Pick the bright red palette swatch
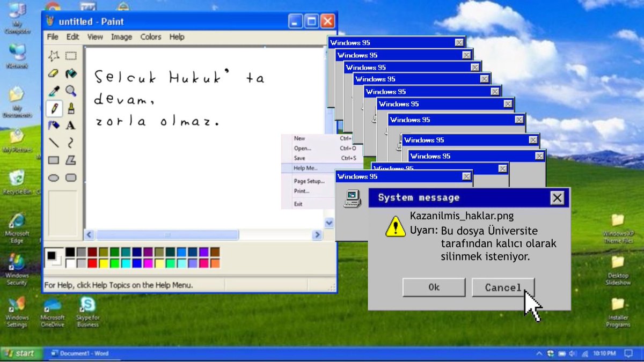The width and height of the screenshot is (644, 362). tap(92, 263)
